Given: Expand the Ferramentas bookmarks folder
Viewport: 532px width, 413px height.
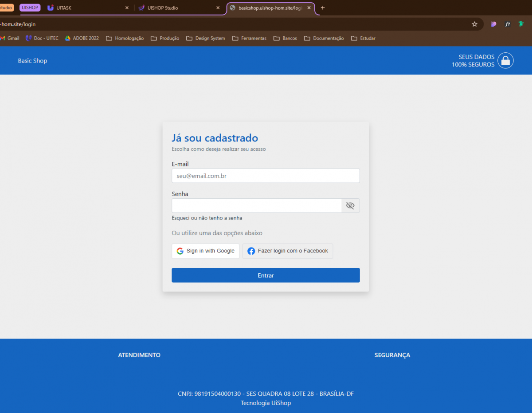Looking at the screenshot, I should point(249,38).
